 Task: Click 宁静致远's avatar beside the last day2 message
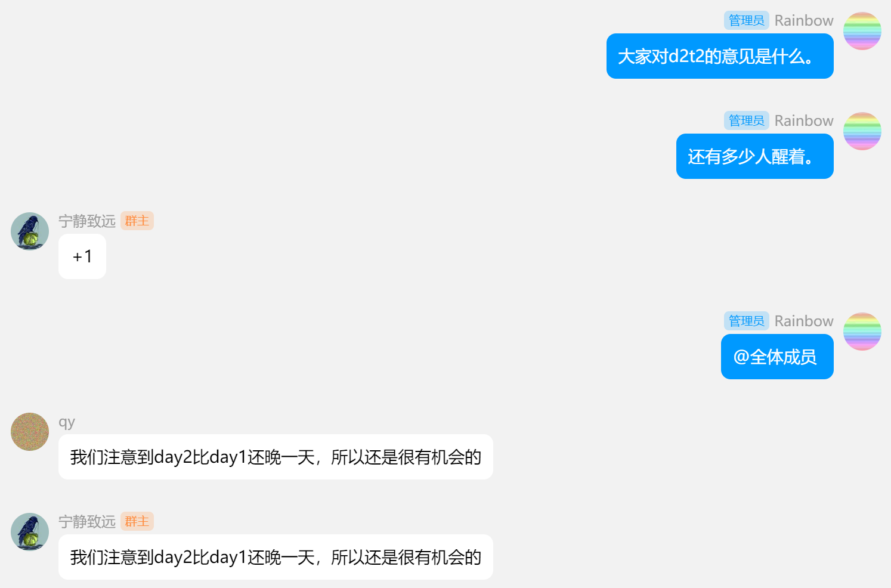[x=30, y=532]
